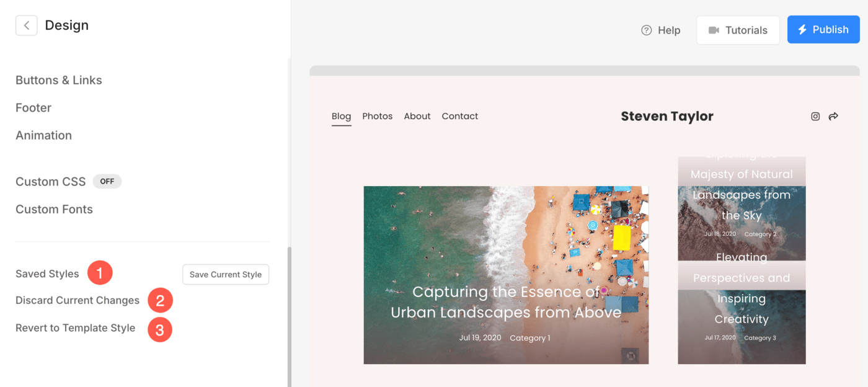Open the Instagram icon in site header
The height and width of the screenshot is (387, 868).
click(815, 116)
